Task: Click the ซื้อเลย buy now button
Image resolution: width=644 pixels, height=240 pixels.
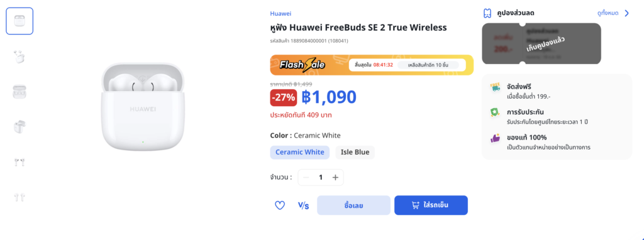Action: (353, 205)
